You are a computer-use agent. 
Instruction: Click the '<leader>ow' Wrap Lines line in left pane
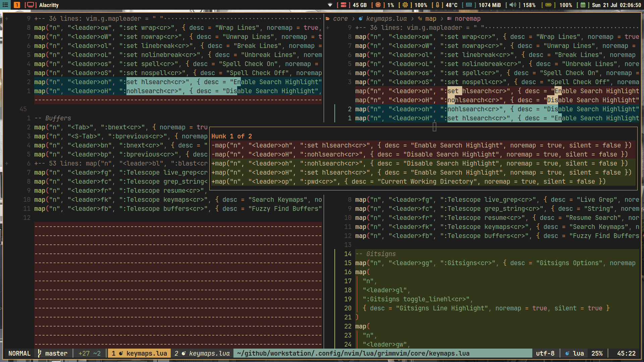point(178,28)
